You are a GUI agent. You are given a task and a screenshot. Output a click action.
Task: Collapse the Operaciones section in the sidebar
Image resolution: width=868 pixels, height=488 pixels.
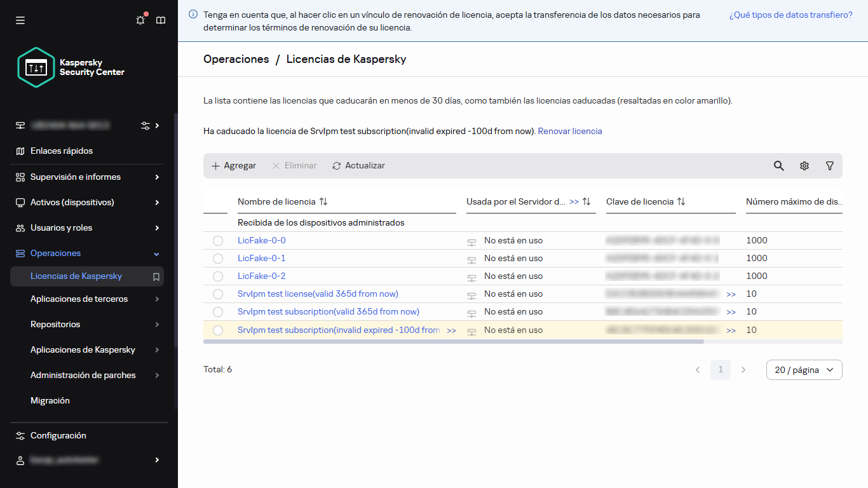click(156, 253)
